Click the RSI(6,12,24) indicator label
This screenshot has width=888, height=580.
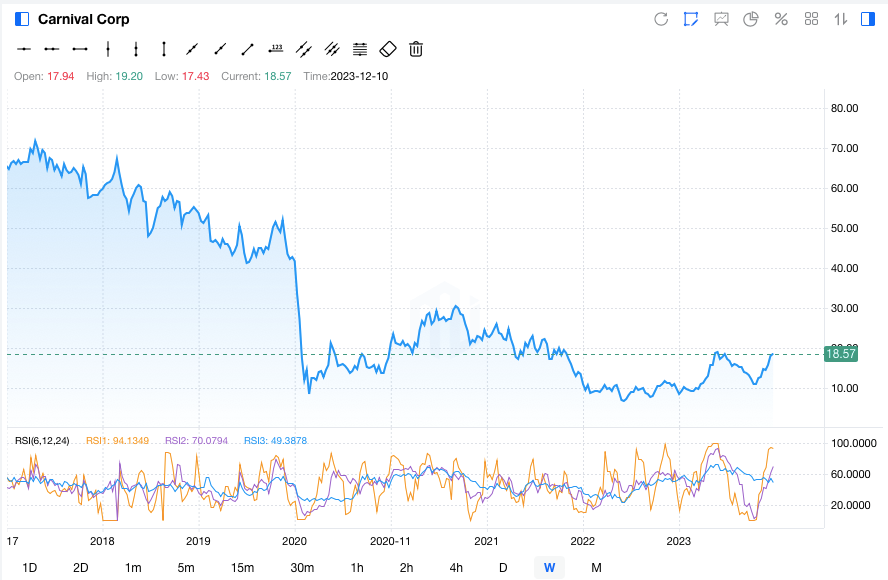pyautogui.click(x=42, y=440)
